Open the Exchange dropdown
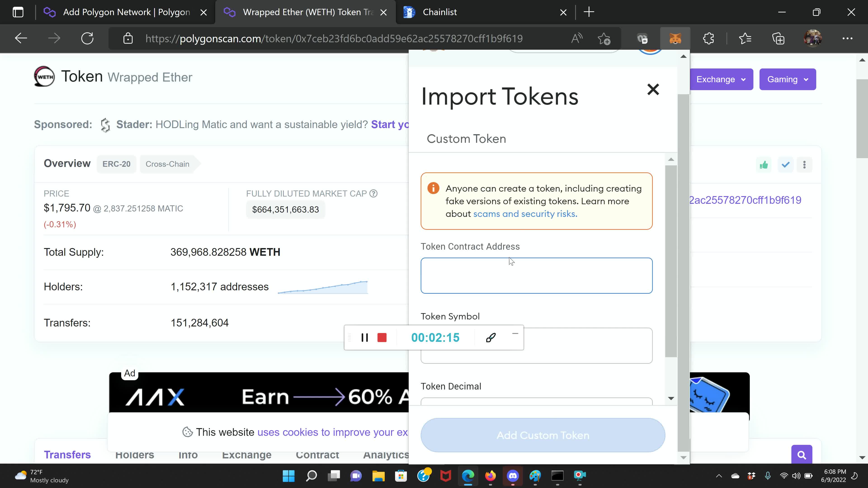868x488 pixels. (x=721, y=79)
